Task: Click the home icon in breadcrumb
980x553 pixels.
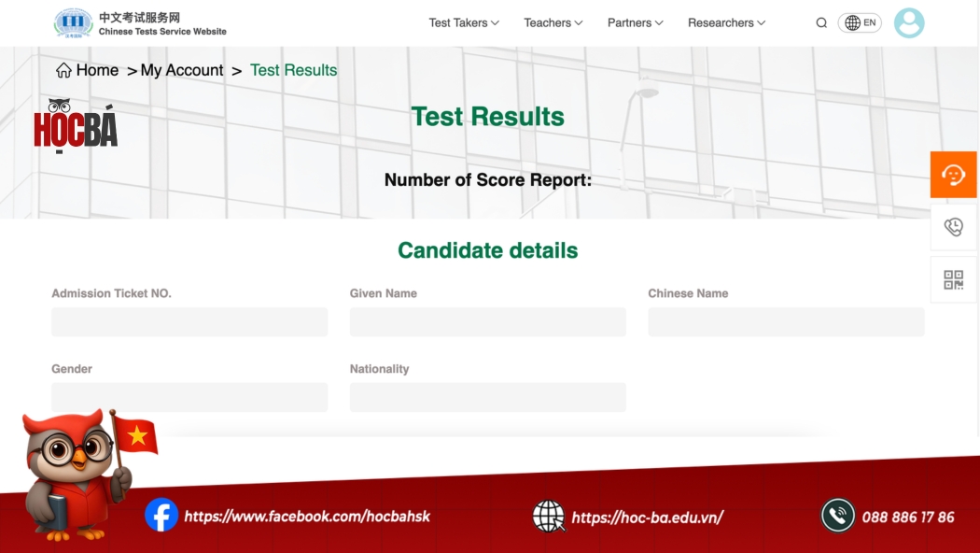Action: [63, 71]
